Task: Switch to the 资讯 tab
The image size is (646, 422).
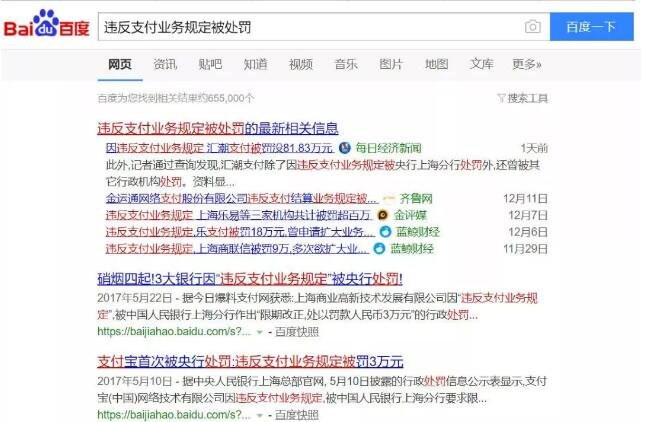Action: click(x=165, y=64)
